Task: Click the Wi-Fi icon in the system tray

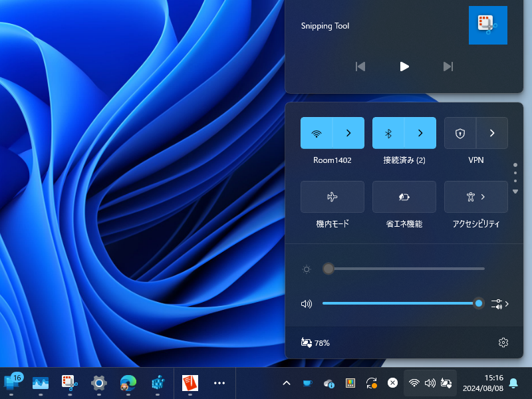Action: click(x=414, y=383)
